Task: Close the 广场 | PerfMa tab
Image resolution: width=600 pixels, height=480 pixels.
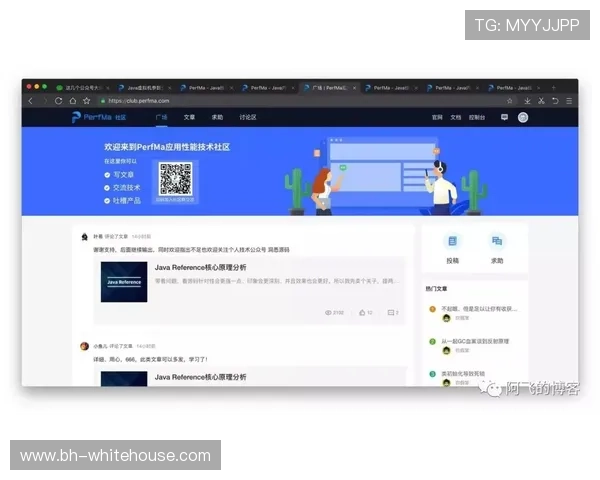Action: (x=354, y=88)
